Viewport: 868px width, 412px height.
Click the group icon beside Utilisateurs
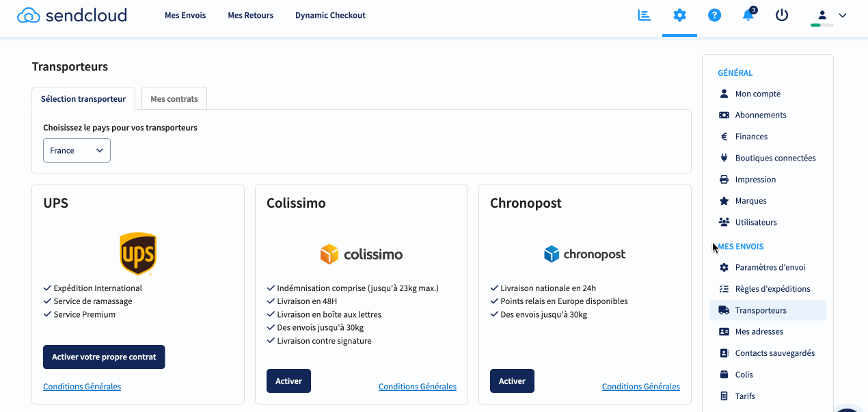coord(724,222)
